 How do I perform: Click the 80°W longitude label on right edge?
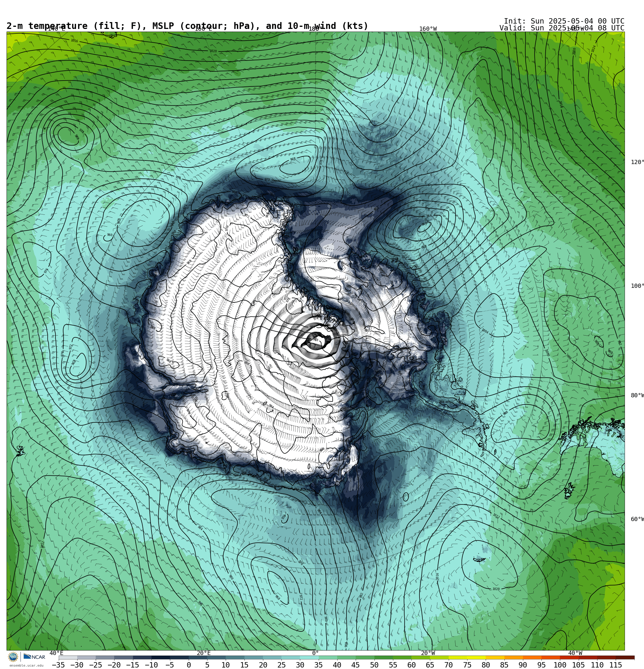click(x=637, y=395)
